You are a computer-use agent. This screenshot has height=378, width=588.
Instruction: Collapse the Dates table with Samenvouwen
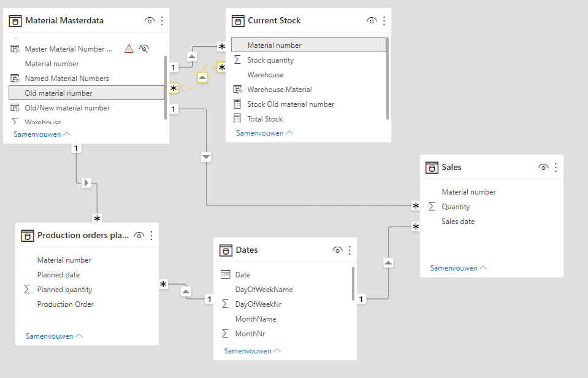click(253, 351)
